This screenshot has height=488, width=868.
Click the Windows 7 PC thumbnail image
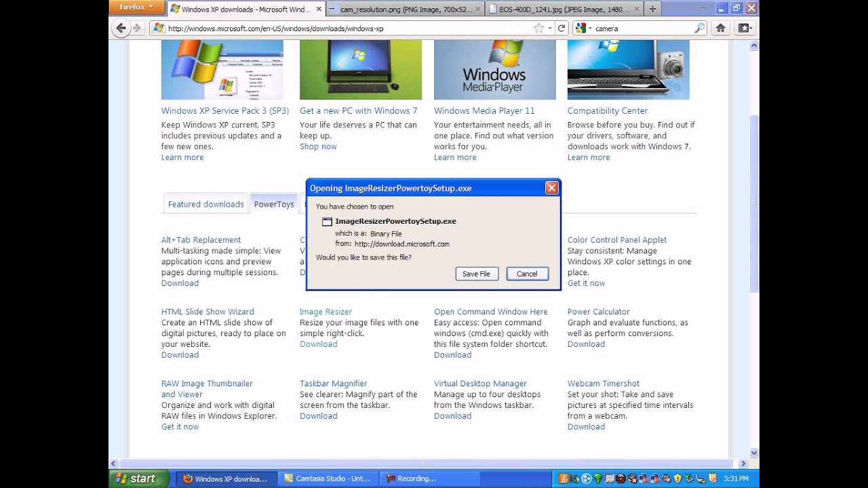coord(361,69)
